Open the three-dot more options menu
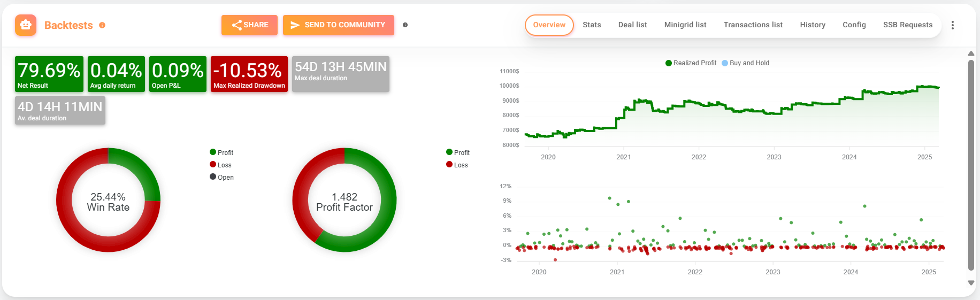The width and height of the screenshot is (980, 300). pyautogui.click(x=953, y=25)
